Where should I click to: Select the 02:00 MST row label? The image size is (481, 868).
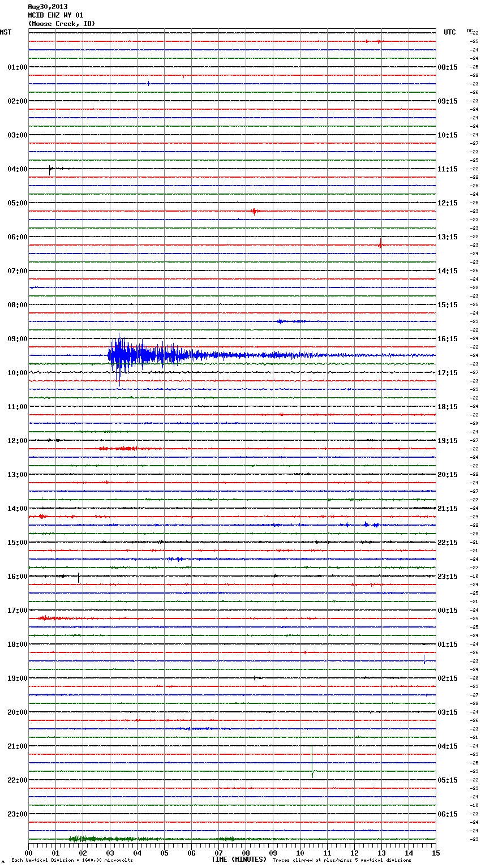pyautogui.click(x=17, y=101)
